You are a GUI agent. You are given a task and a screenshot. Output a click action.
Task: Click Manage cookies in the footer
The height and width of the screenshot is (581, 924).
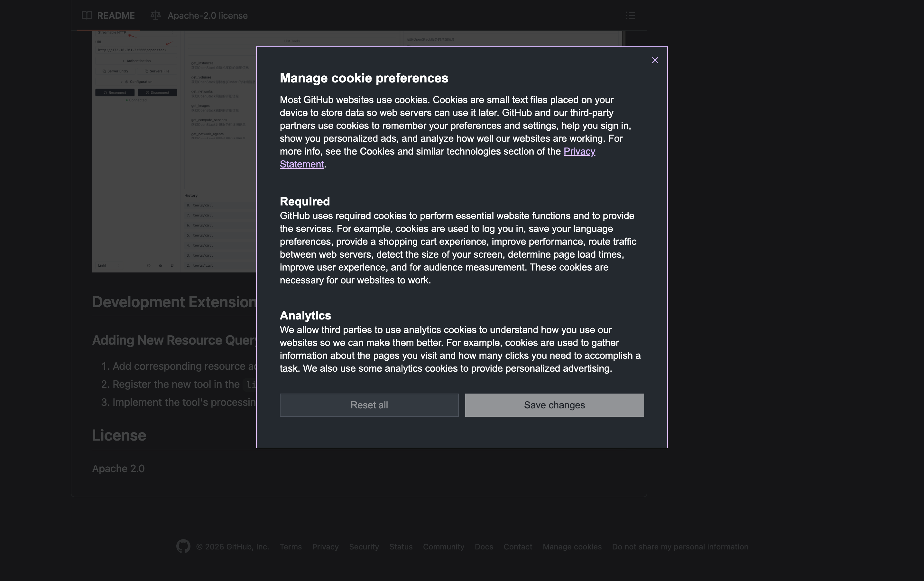(572, 547)
